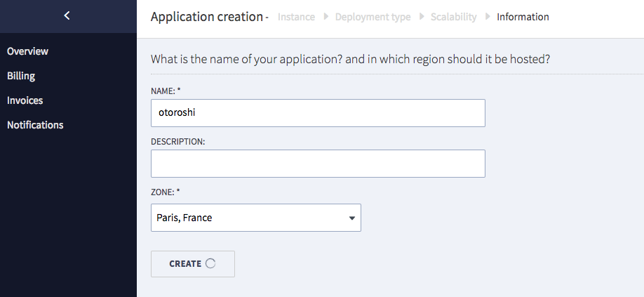Go back to the Deployment type step
644x297 pixels.
pos(373,17)
